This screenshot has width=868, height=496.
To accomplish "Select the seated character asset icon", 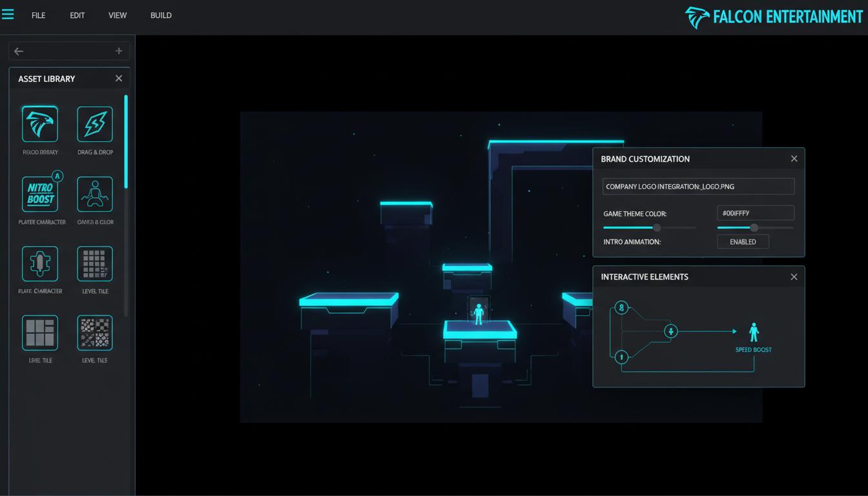I will (95, 194).
